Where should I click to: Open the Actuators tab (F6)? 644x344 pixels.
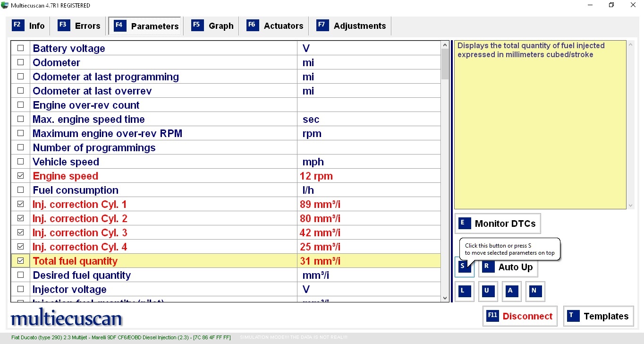pos(275,26)
